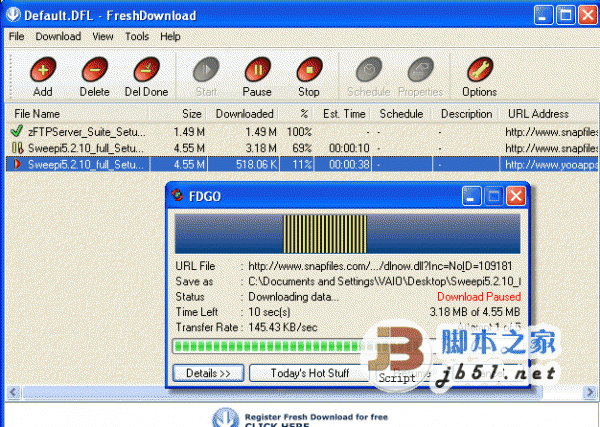Image resolution: width=600 pixels, height=427 pixels.
Task: Click the Details >> button
Action: (208, 373)
